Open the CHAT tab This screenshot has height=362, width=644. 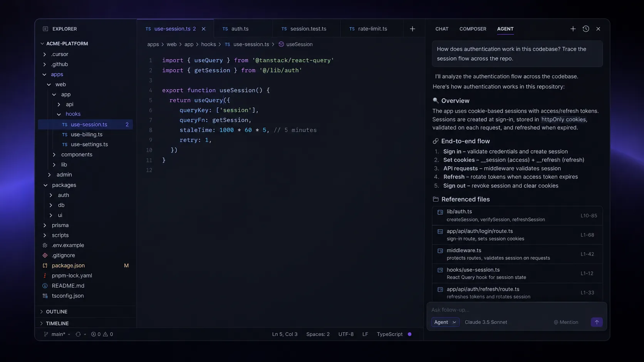(x=442, y=29)
